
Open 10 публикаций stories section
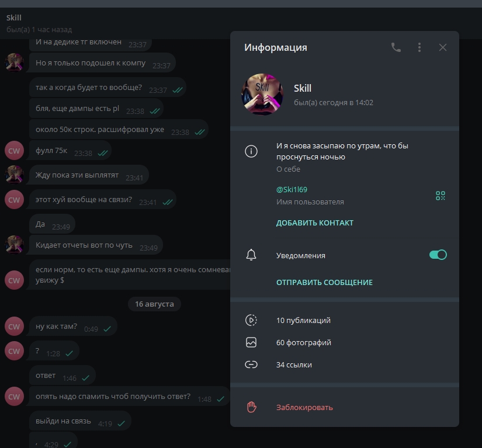pyautogui.click(x=345, y=320)
